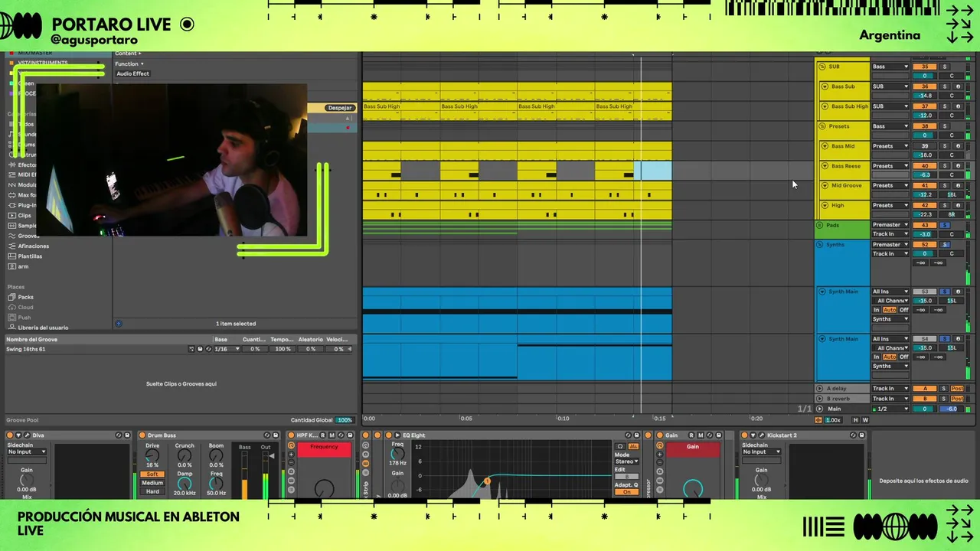
Task: Fold the Bass Sub track
Action: click(x=825, y=86)
